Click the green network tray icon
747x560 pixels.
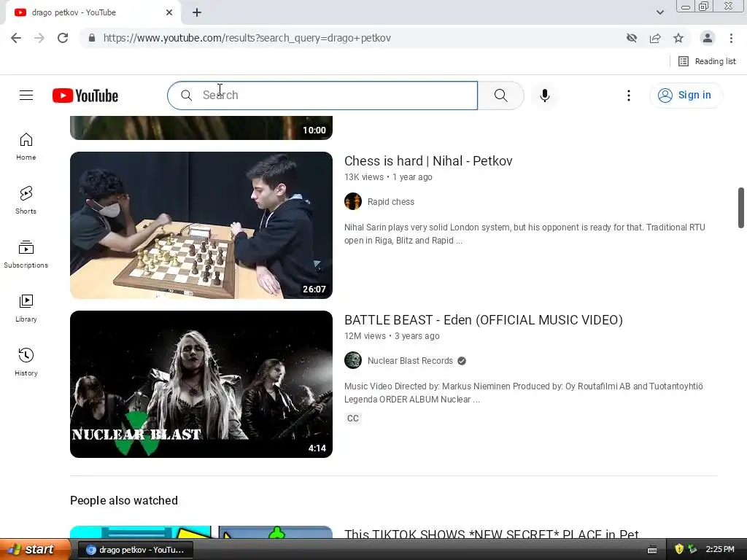692,549
